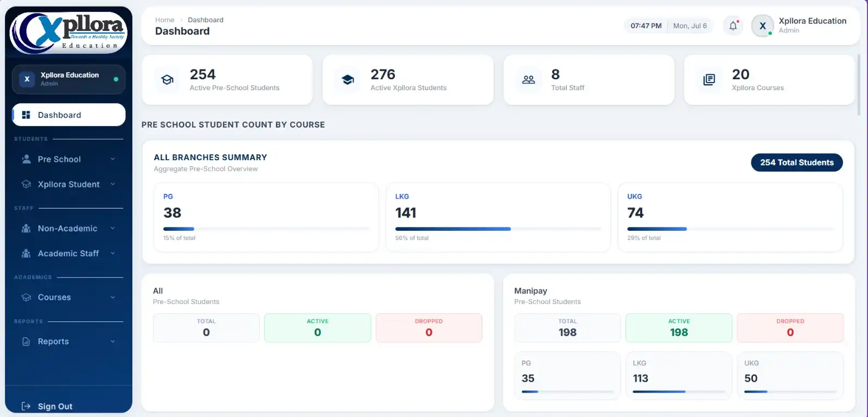Click the PG 38 summary card
Image resolution: width=868 pixels, height=417 pixels.
point(266,217)
